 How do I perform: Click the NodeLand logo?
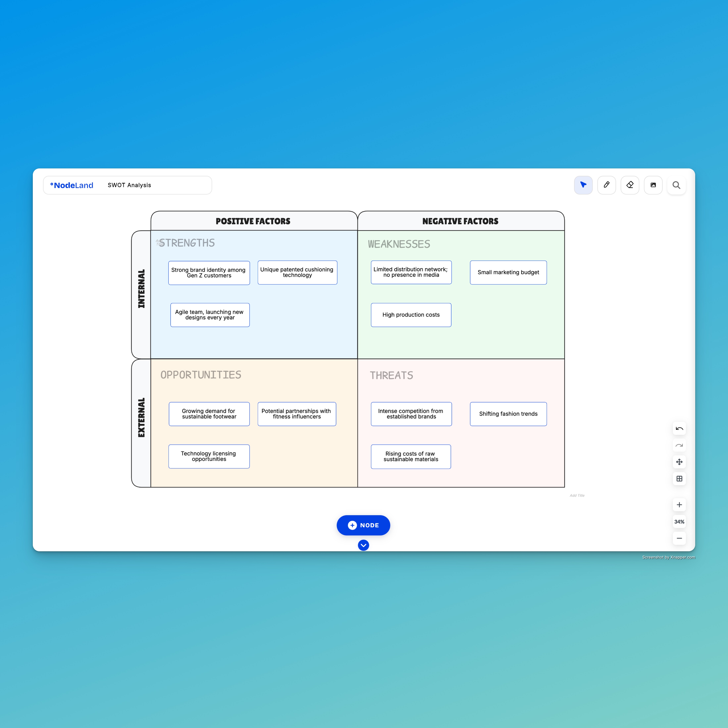(72, 185)
